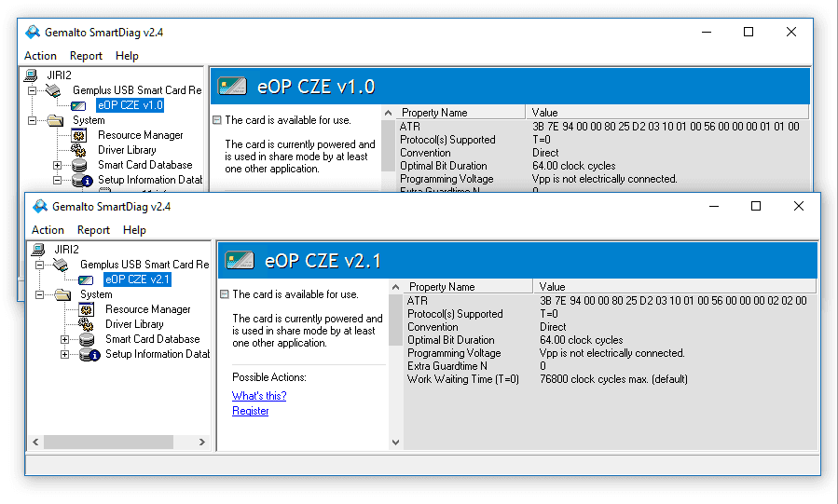The width and height of the screenshot is (838, 504).
Task: Click Driver Library gears icon in back window
Action: tap(78, 151)
